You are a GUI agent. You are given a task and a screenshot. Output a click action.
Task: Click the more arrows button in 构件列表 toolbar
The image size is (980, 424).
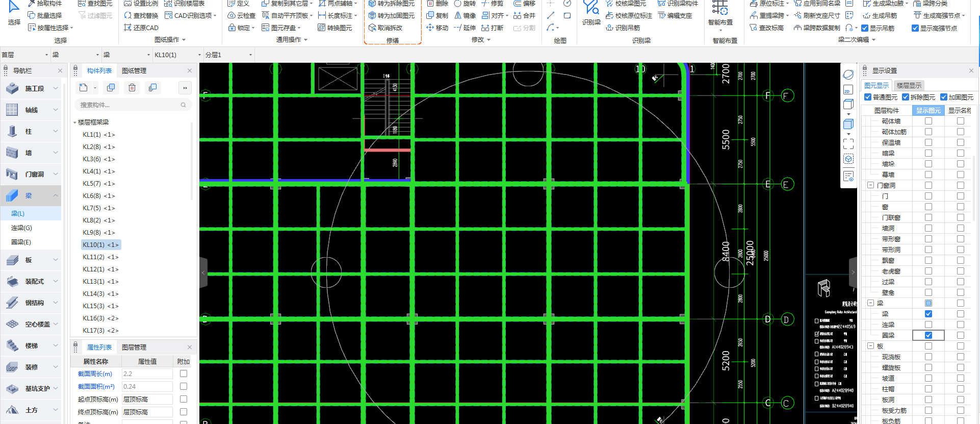click(x=185, y=88)
